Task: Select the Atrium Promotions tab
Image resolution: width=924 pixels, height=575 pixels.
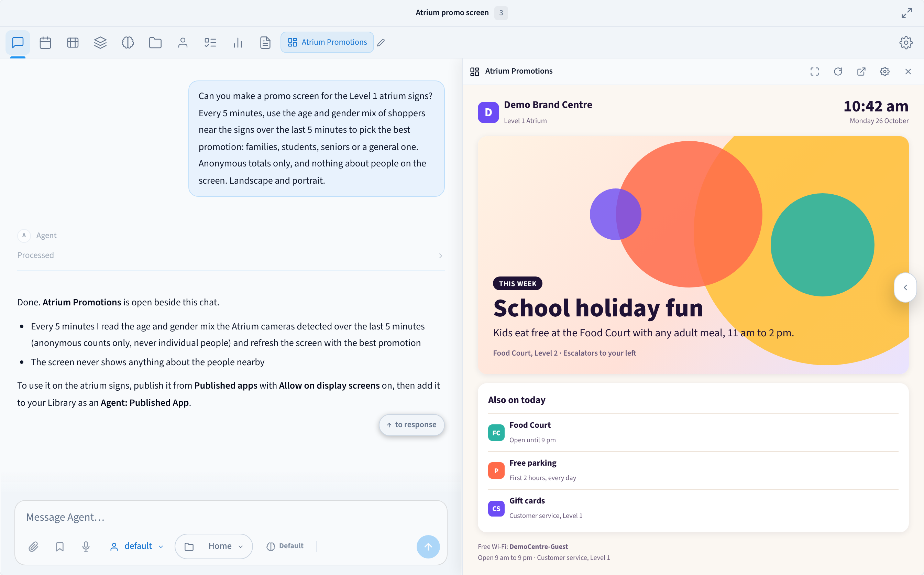Action: (x=327, y=42)
